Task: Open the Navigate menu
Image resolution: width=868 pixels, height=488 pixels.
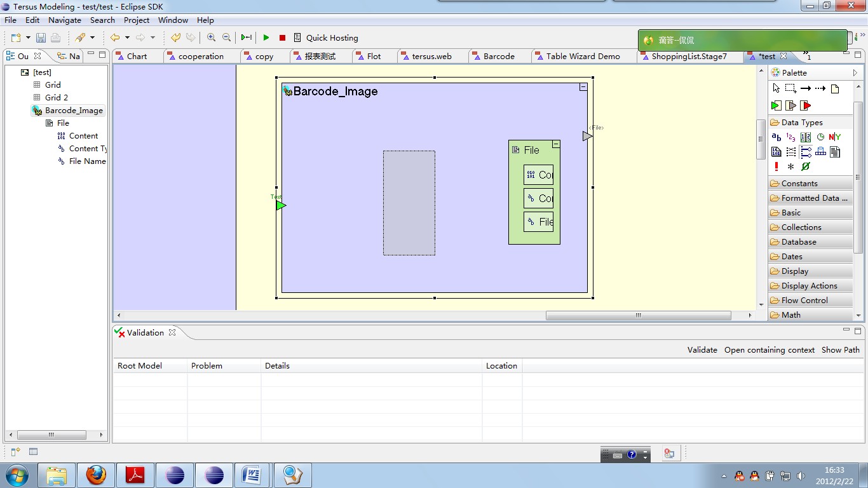Action: [x=65, y=20]
